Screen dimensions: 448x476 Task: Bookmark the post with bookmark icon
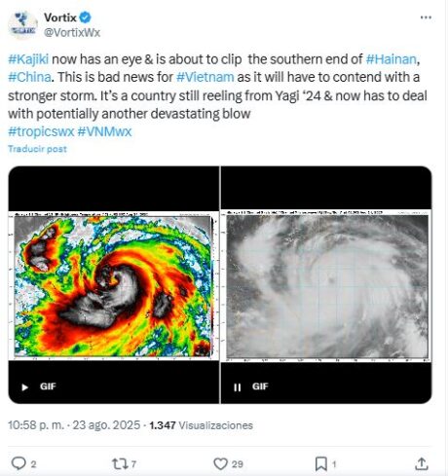tap(321, 463)
